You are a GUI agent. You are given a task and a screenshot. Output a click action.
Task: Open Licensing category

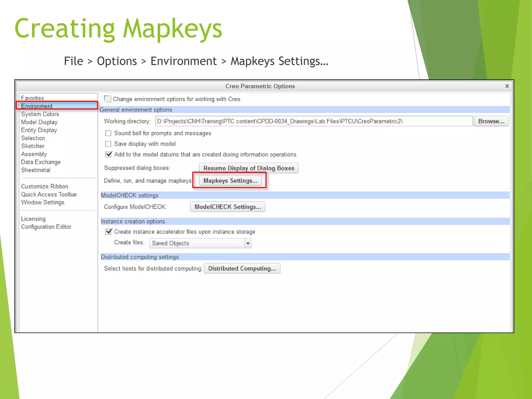[33, 219]
